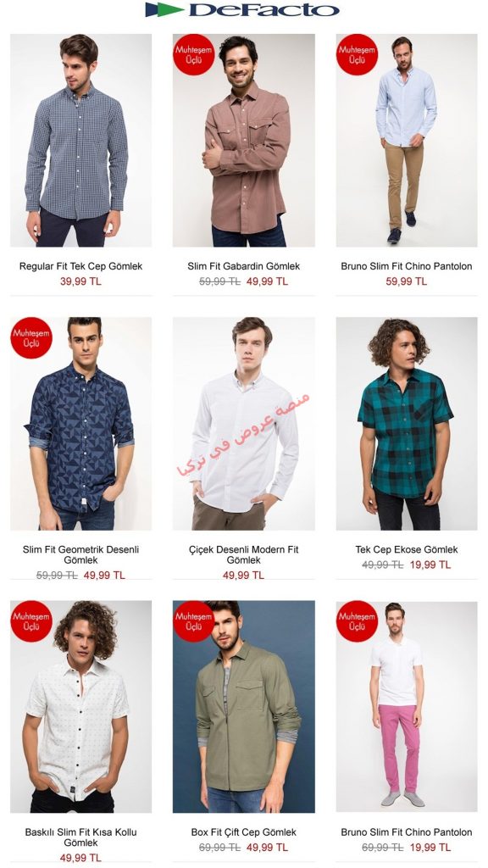Open the blue checkered shirt product photo
Viewport: 488px width, 868px height.
80,140
